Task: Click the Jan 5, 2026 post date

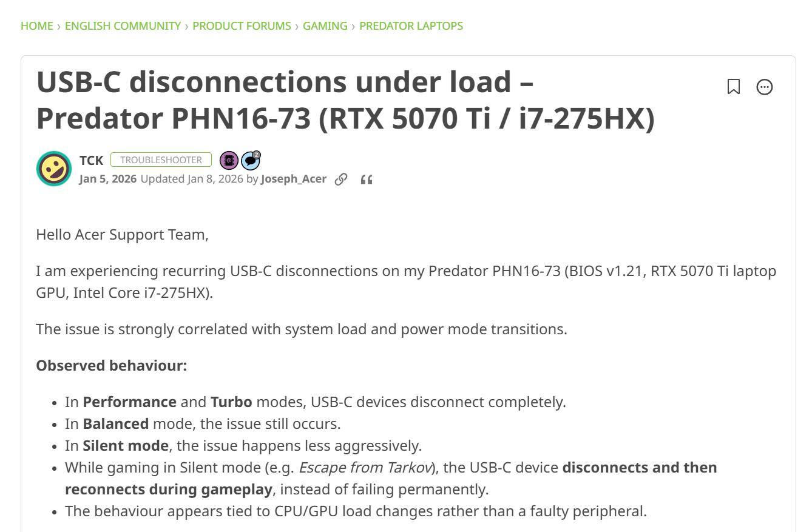Action: [107, 179]
